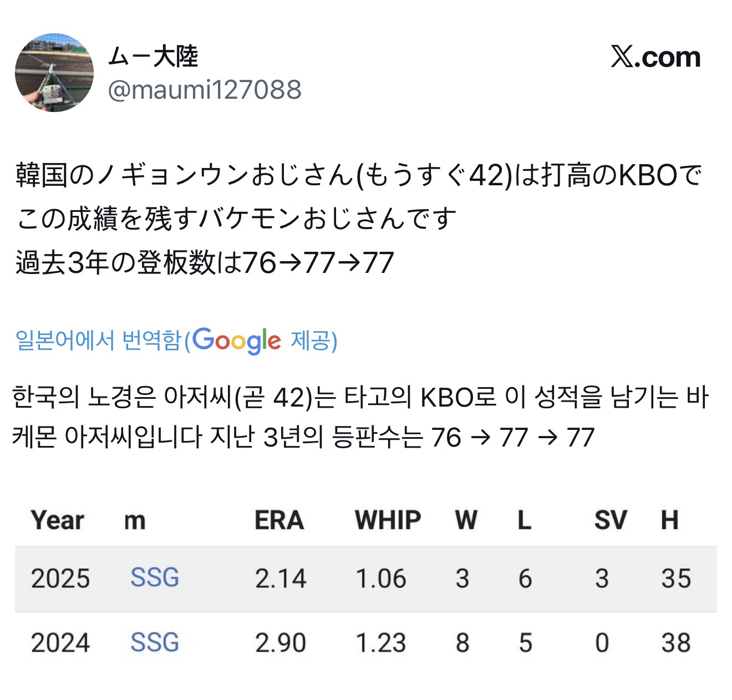732x700 pixels.
Task: Click the profile avatar photo
Action: click(54, 73)
